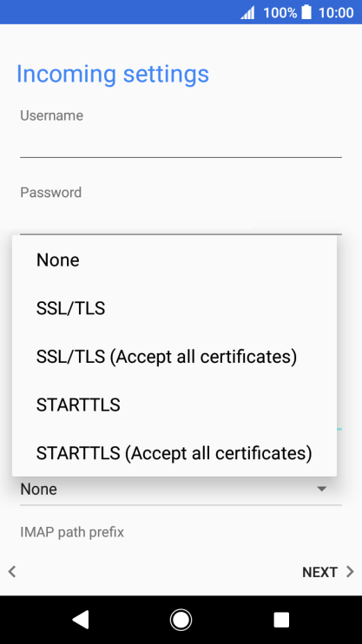Viewport: 362px width, 644px height.
Task: Select SSL/TLS (Accept all certificates)
Action: coord(174,357)
